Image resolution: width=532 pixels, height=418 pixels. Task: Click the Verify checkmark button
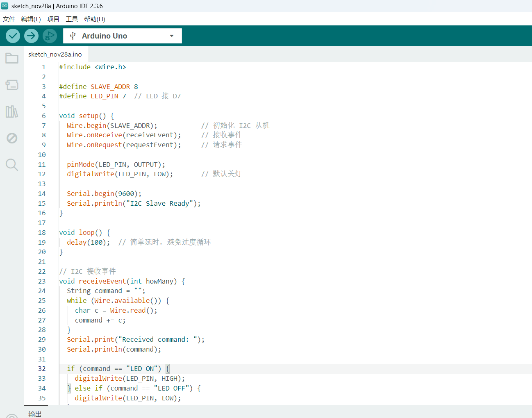13,36
